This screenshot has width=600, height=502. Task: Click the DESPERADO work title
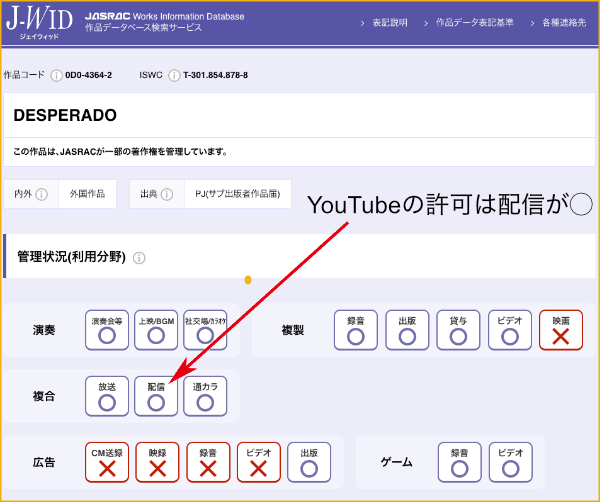point(65,115)
